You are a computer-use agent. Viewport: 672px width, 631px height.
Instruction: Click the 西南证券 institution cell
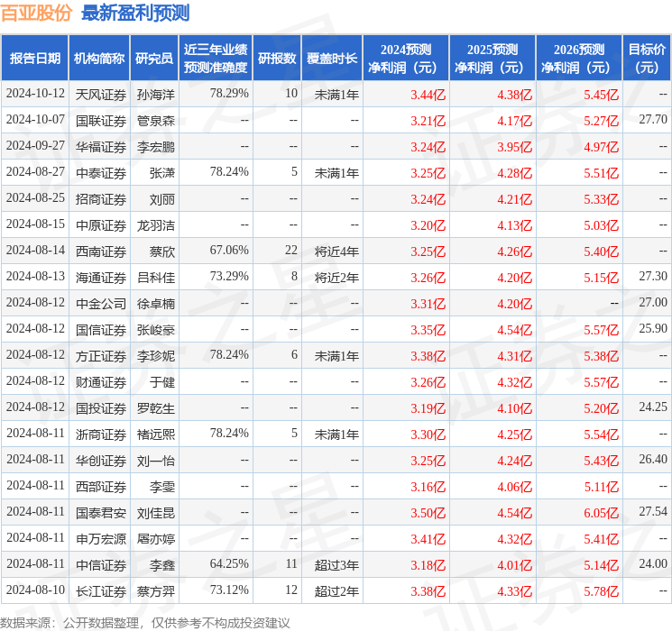101,251
